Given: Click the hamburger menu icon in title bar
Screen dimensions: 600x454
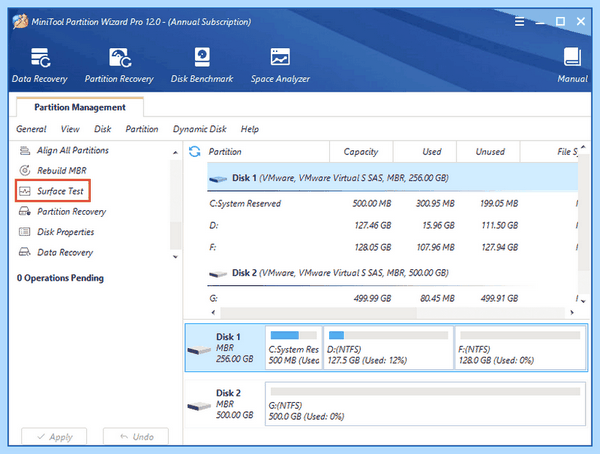Looking at the screenshot, I should 519,21.
